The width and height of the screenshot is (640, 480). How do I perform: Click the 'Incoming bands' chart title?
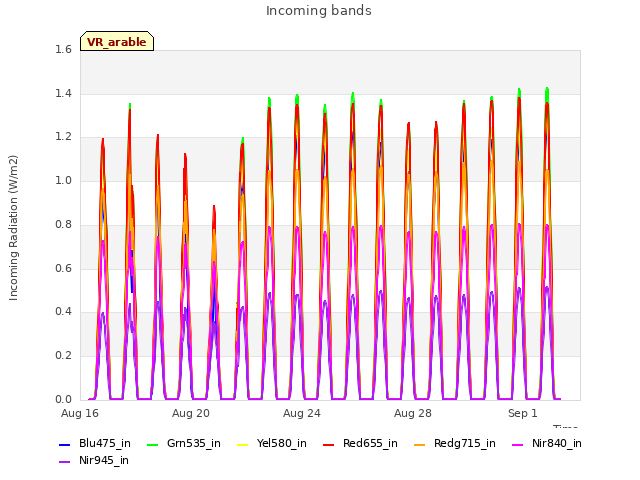[319, 11]
